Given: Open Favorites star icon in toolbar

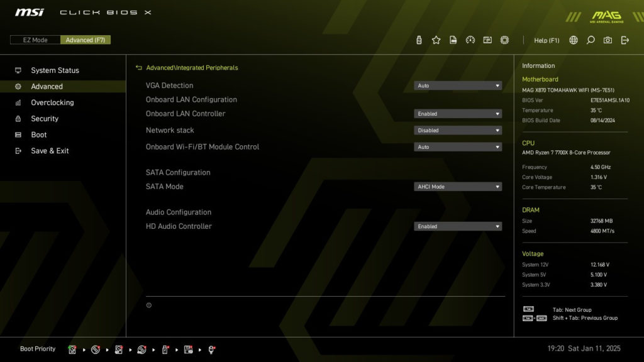Looking at the screenshot, I should (x=436, y=40).
